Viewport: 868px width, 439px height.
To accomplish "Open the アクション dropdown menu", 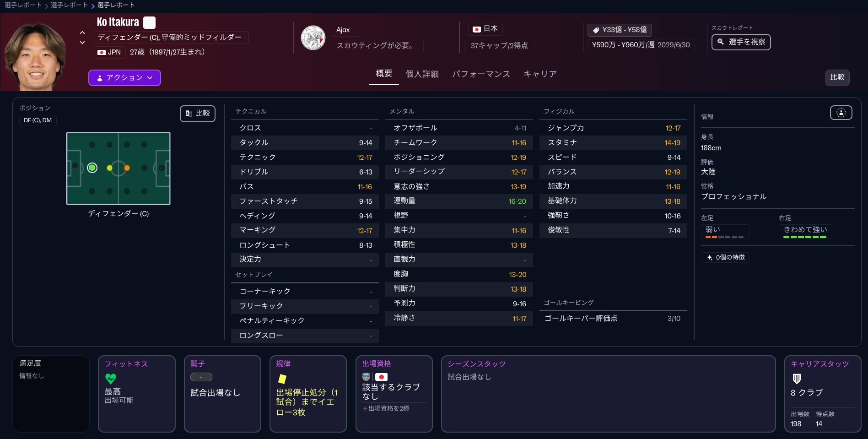I will pos(124,78).
